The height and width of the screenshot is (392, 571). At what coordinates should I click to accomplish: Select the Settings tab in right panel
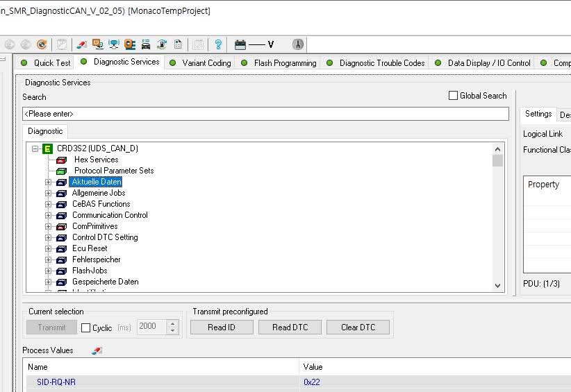pyautogui.click(x=538, y=114)
